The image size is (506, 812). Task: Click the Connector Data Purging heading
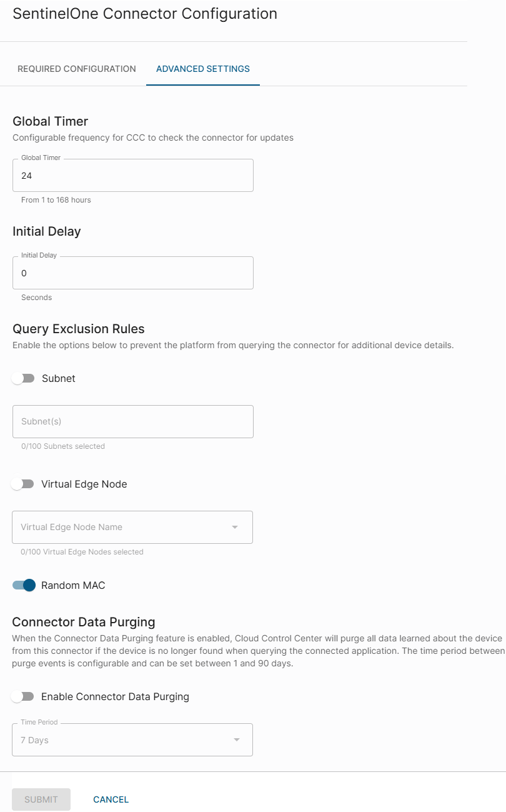click(x=84, y=622)
